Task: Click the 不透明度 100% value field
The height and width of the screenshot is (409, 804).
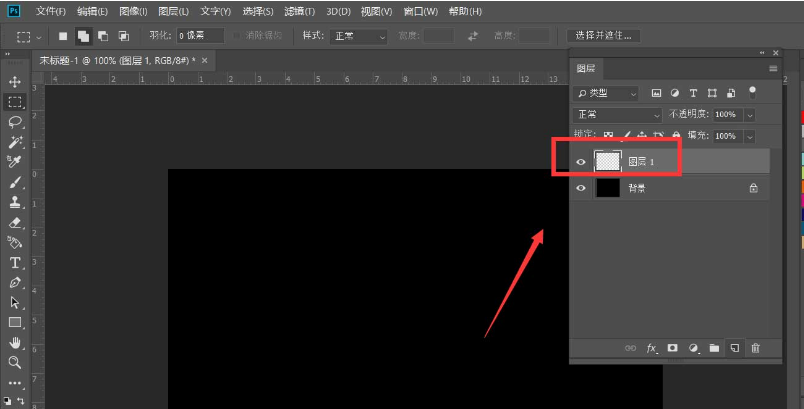Action: (728, 114)
